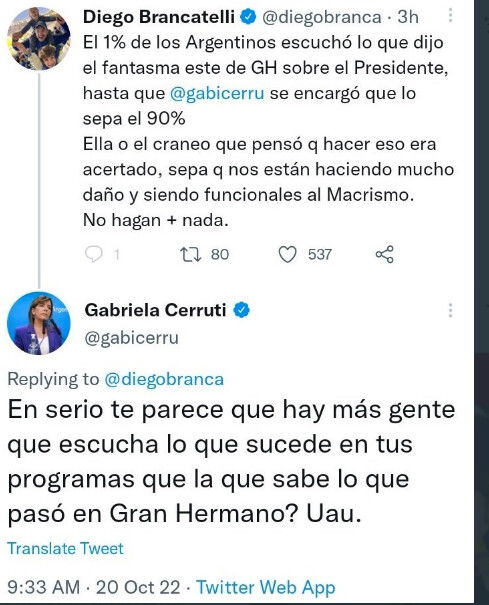This screenshot has height=605, width=489.
Task: Click the 537 likes count
Action: click(320, 255)
